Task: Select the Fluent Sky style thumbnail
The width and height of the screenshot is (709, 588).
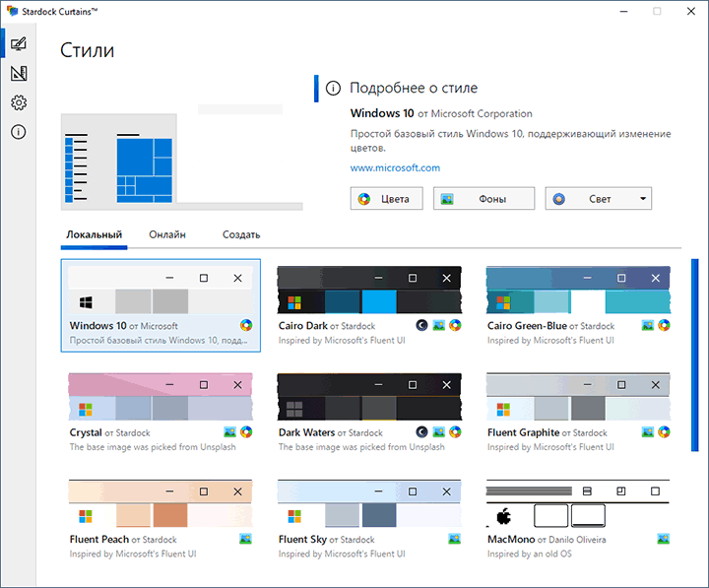Action: (369, 503)
